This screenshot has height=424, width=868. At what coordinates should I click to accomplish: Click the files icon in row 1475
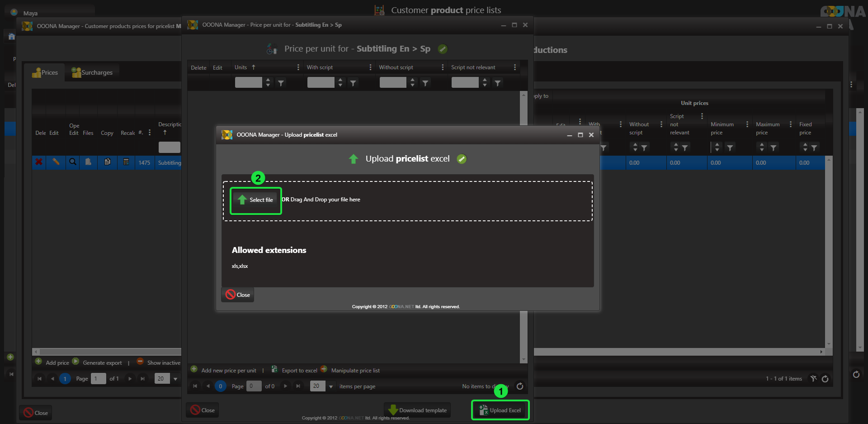tap(88, 162)
